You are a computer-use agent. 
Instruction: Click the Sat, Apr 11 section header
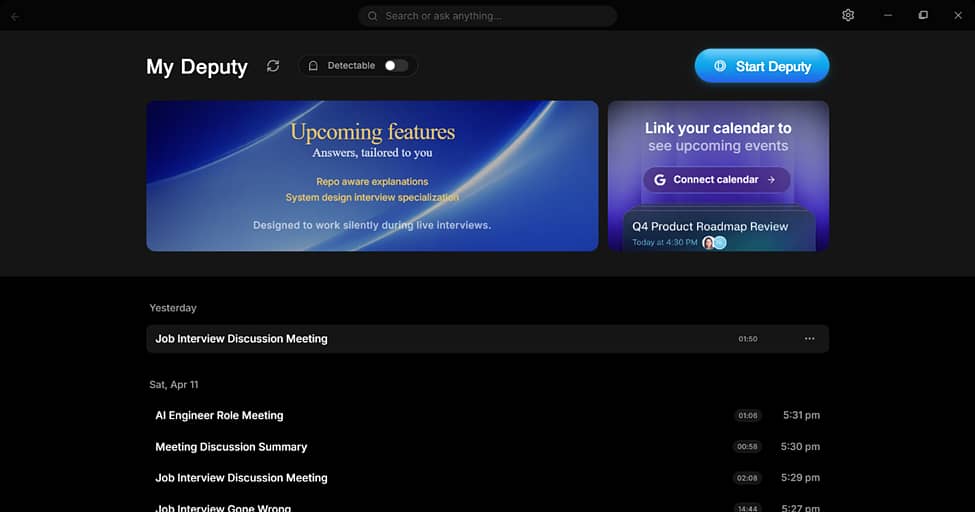click(x=173, y=384)
